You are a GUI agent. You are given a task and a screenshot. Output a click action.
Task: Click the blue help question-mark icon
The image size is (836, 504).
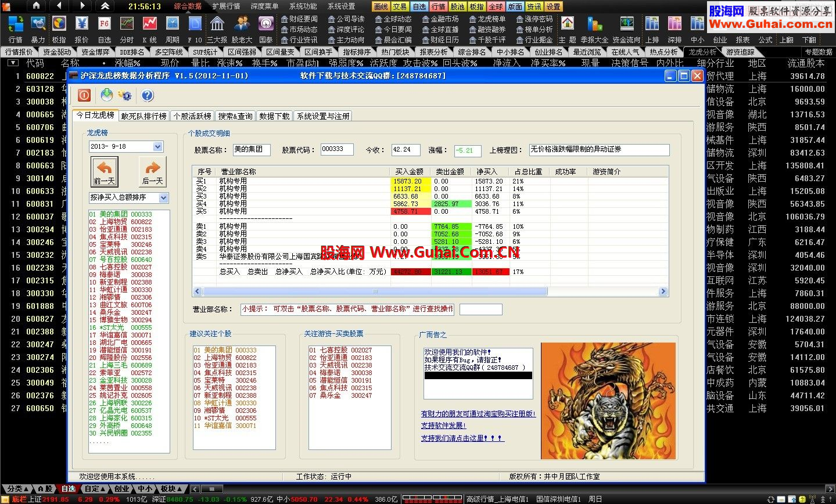tap(148, 95)
